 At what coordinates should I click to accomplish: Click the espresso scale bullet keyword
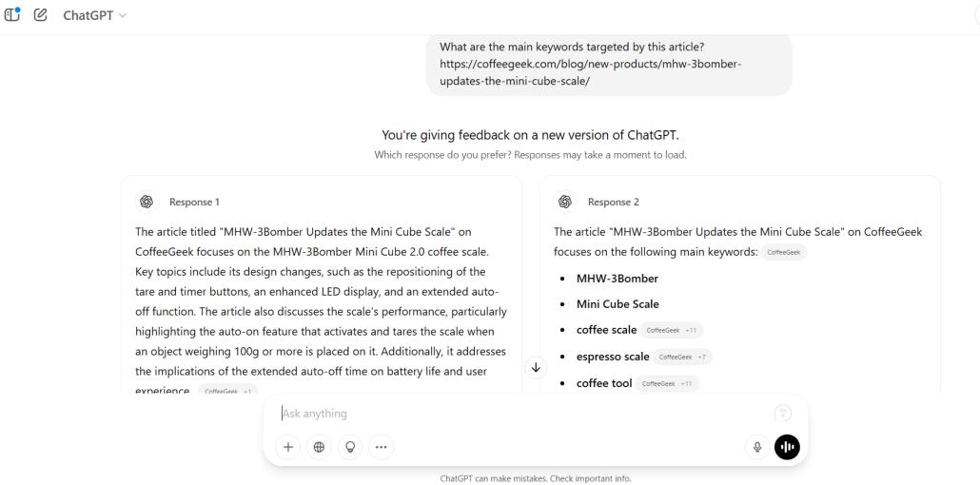click(x=613, y=357)
